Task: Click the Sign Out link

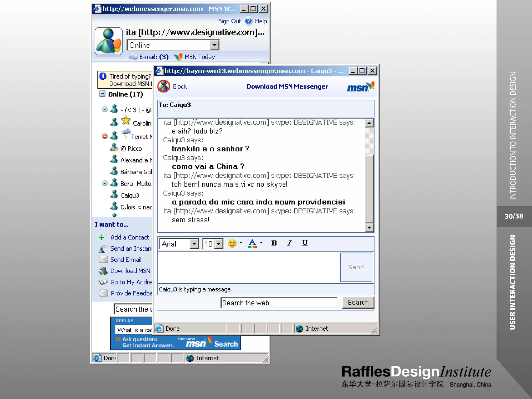Action: coord(229,21)
